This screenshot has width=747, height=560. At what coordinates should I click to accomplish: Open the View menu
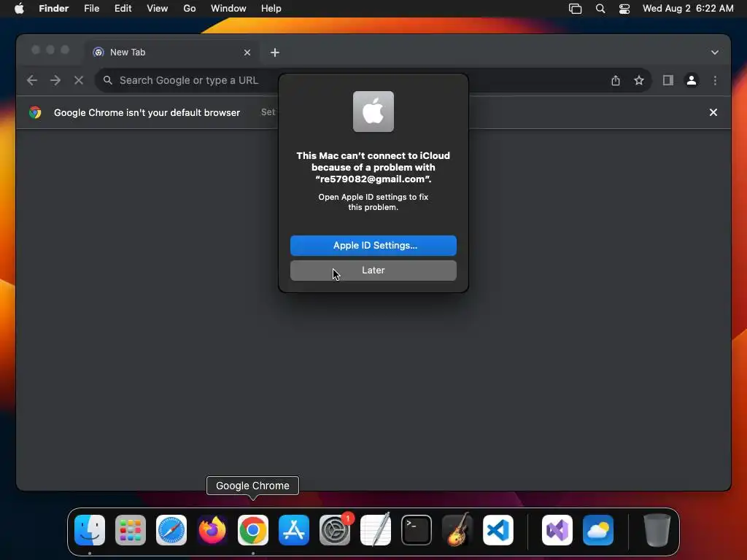click(158, 9)
